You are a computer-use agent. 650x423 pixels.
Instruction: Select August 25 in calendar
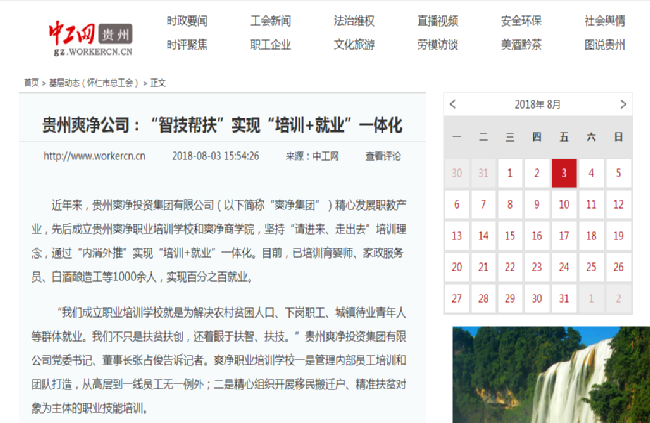(591, 267)
